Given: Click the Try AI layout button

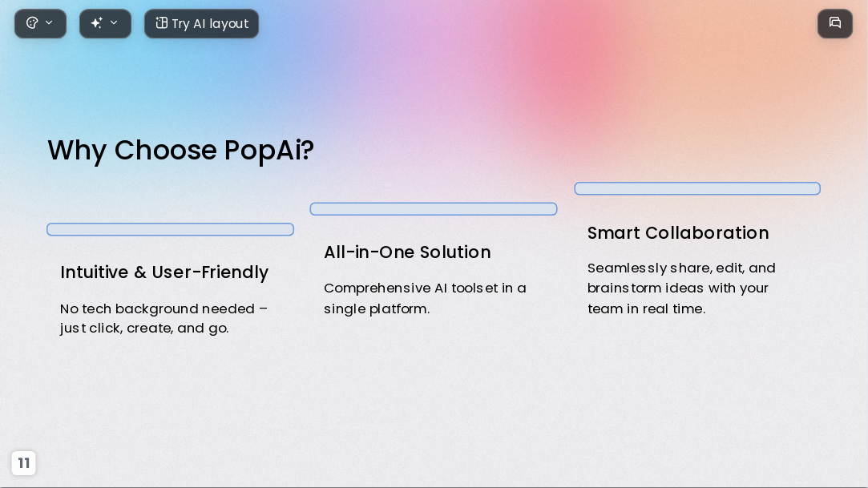Looking at the screenshot, I should pyautogui.click(x=201, y=23).
